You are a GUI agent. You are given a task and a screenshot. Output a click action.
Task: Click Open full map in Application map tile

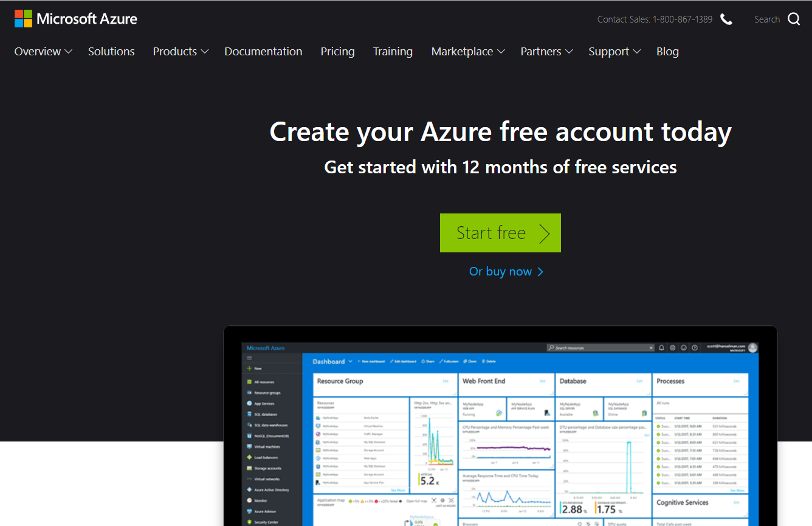coord(417,500)
